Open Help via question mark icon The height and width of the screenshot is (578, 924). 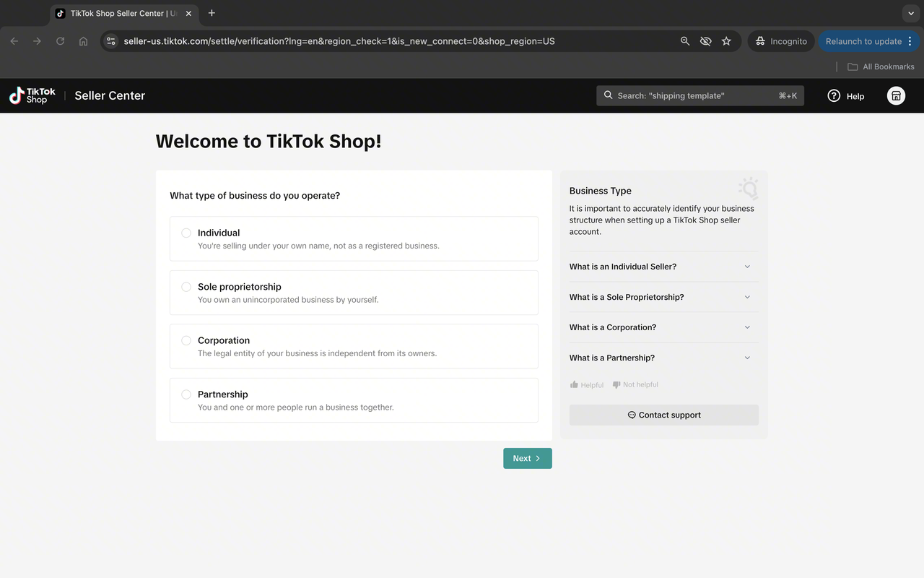pyautogui.click(x=834, y=95)
